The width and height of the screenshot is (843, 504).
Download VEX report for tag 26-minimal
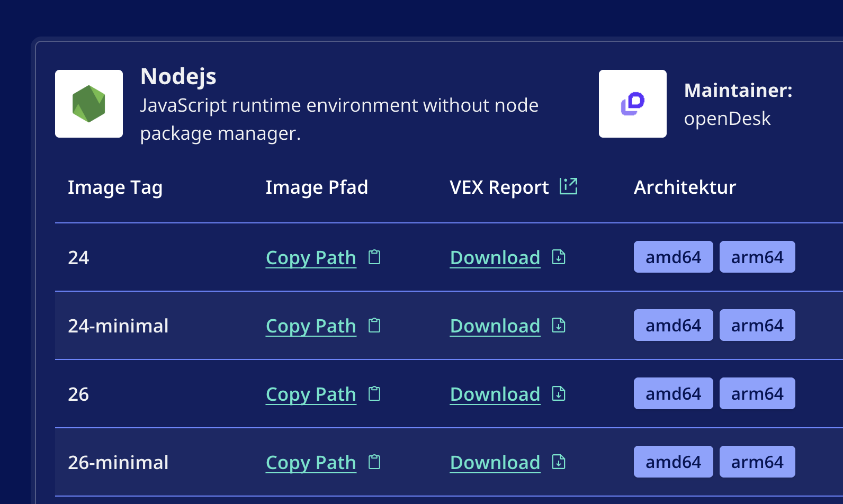pyautogui.click(x=495, y=463)
